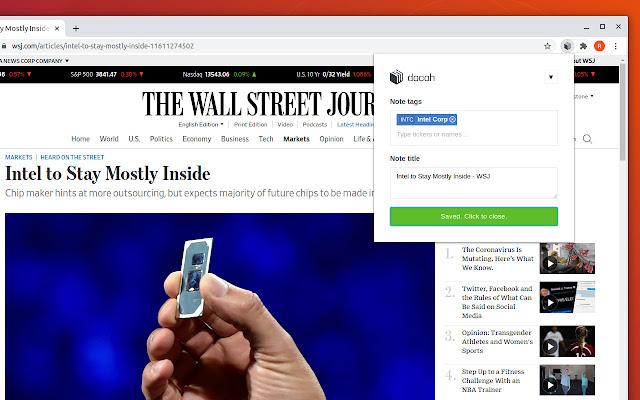Expand the docoh popup dropdown arrow

tap(551, 77)
